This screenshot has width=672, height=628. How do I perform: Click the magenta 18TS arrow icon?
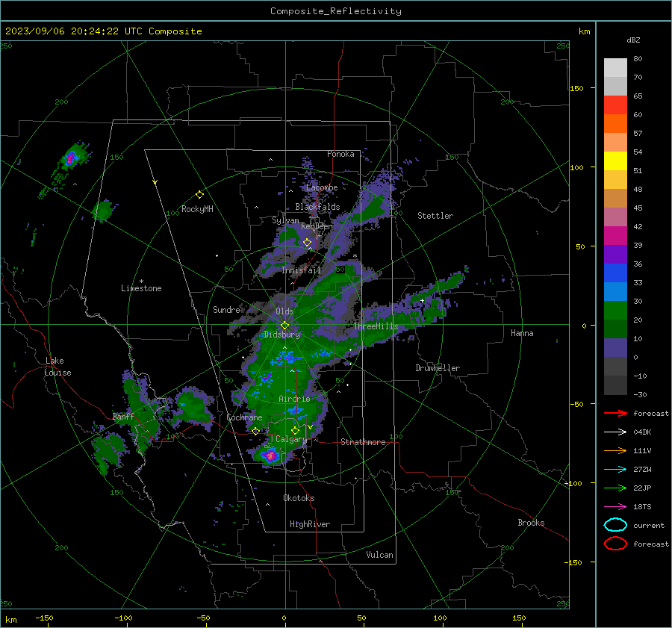615,507
